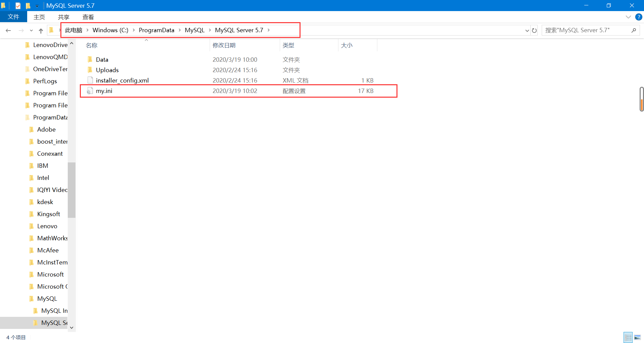644x343 pixels.
Task: Open the 文件 menu
Action: [x=13, y=17]
